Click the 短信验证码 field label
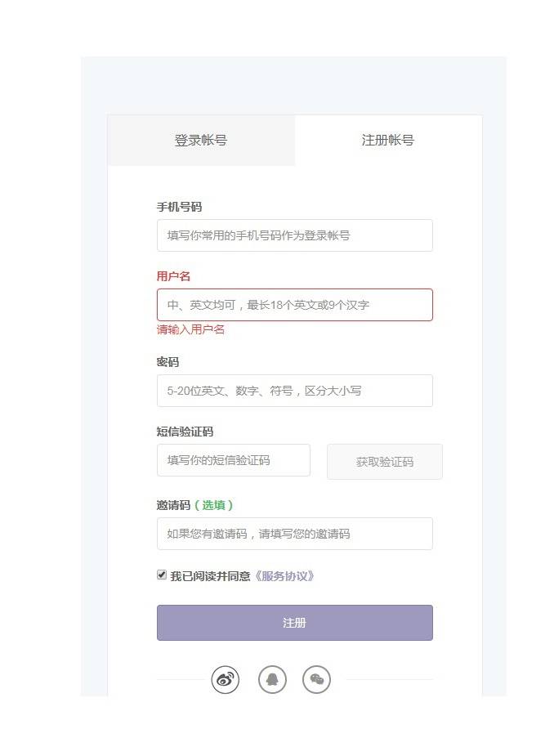 click(185, 432)
